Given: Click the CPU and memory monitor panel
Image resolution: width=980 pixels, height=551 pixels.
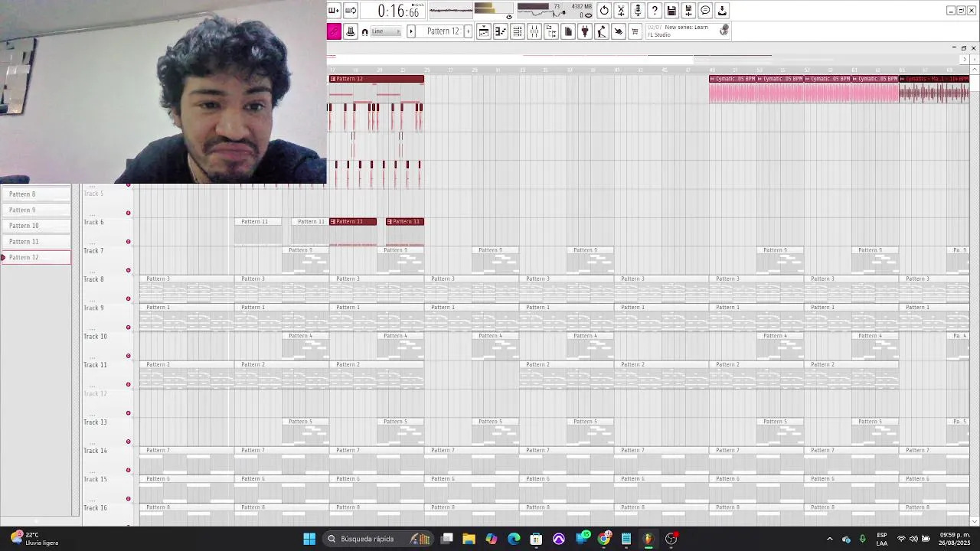Looking at the screenshot, I should click(x=554, y=10).
